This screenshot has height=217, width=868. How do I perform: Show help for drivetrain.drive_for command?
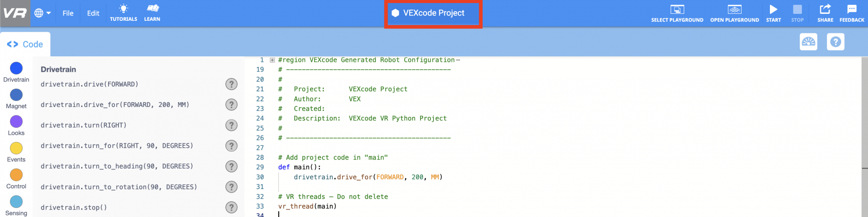click(231, 105)
